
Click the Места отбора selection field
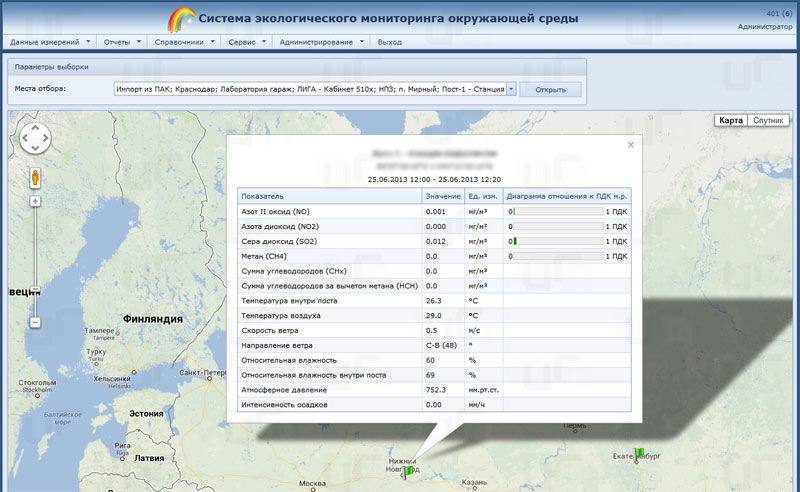click(310, 89)
